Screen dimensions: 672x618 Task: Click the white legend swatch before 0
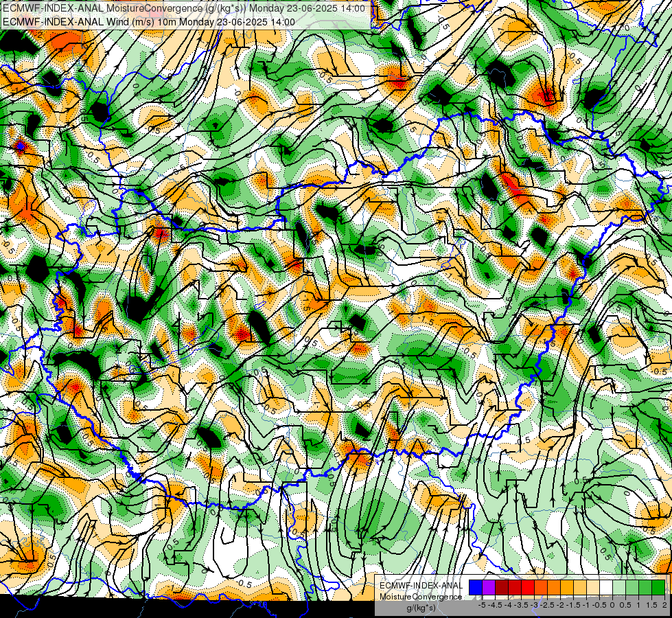point(605,588)
